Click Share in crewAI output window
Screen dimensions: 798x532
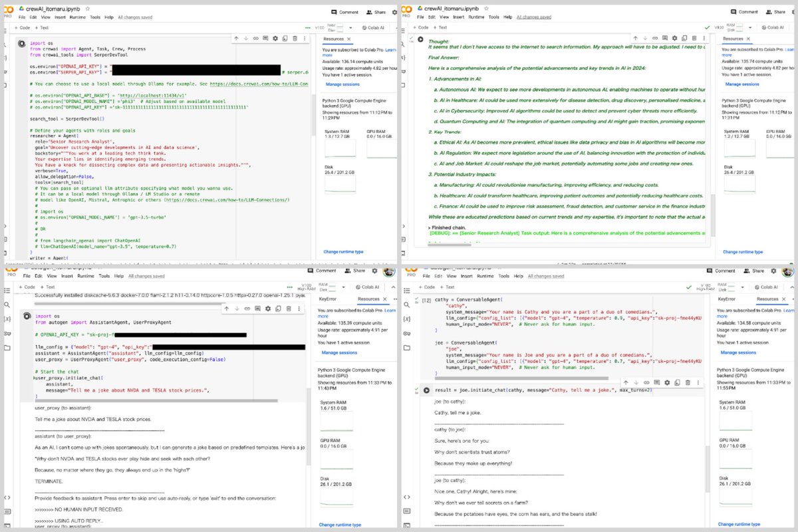point(775,12)
